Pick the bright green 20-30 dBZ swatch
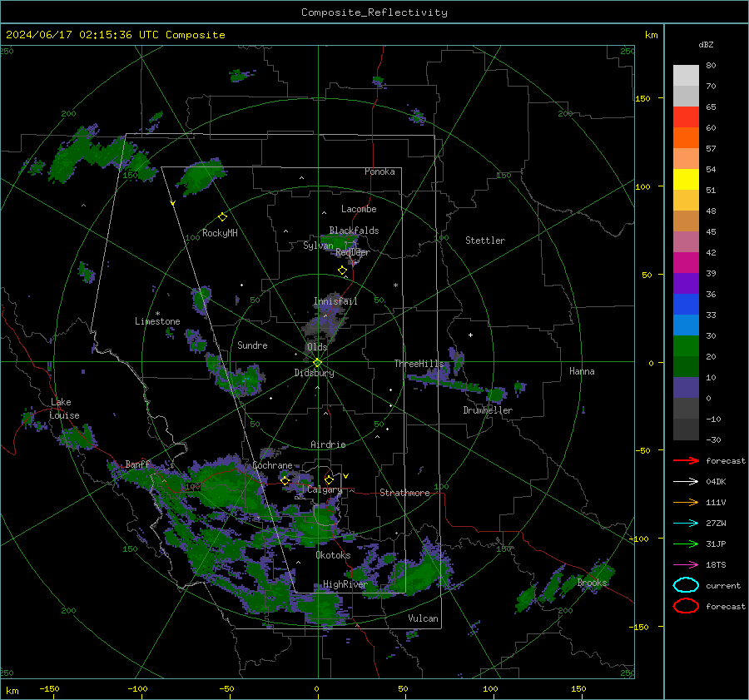 coord(686,346)
